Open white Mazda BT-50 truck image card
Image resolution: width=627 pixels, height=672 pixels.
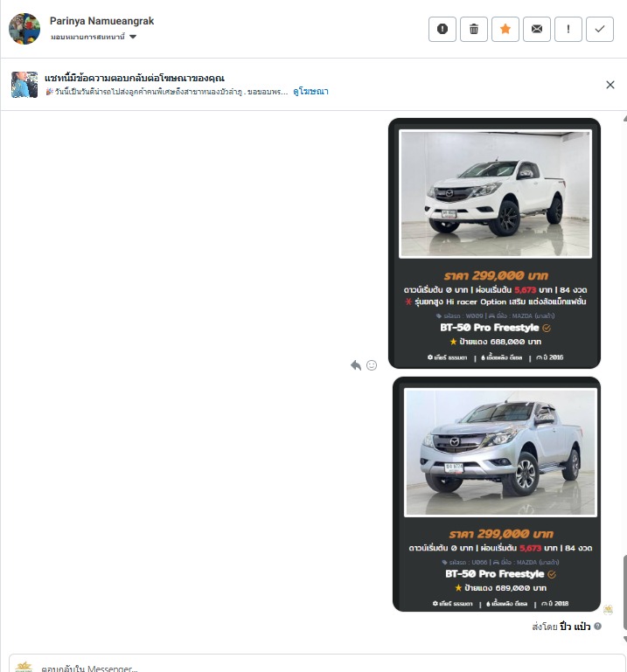pyautogui.click(x=494, y=243)
